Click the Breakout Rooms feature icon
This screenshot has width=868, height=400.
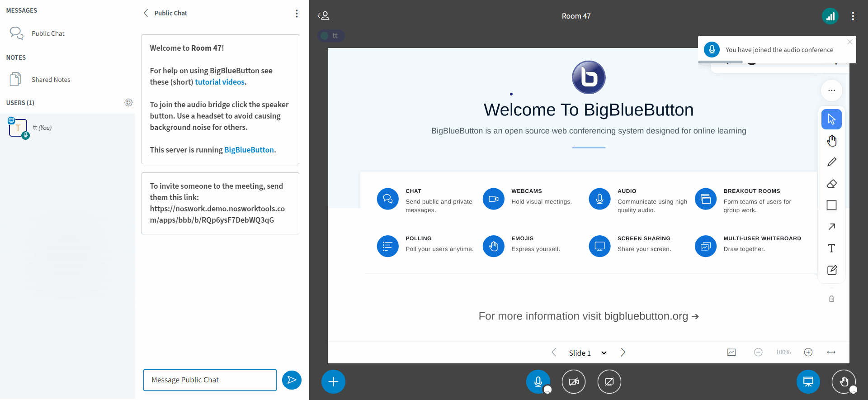(706, 199)
